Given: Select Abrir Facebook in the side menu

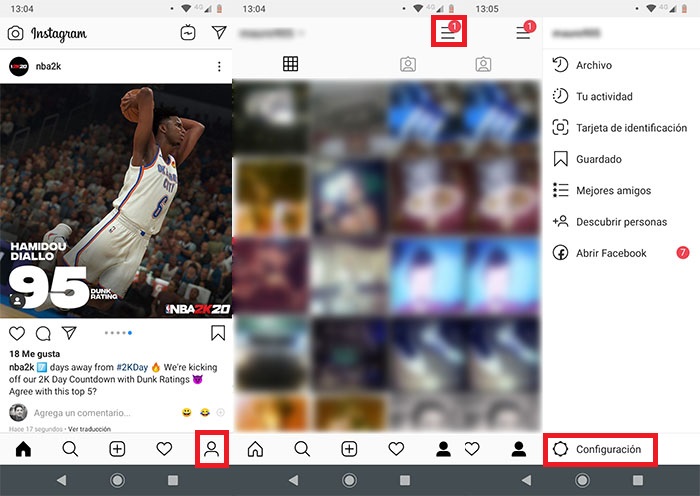Looking at the screenshot, I should 621,253.
